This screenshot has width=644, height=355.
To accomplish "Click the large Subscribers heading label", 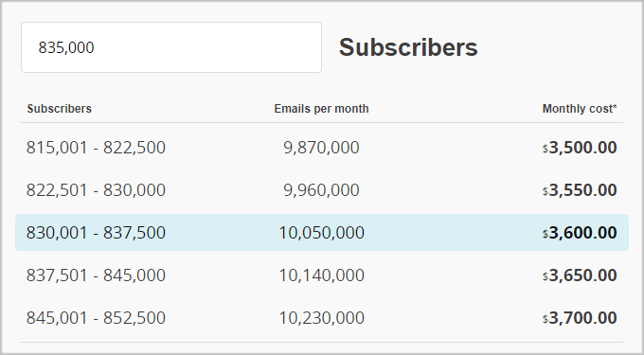I will pyautogui.click(x=408, y=47).
